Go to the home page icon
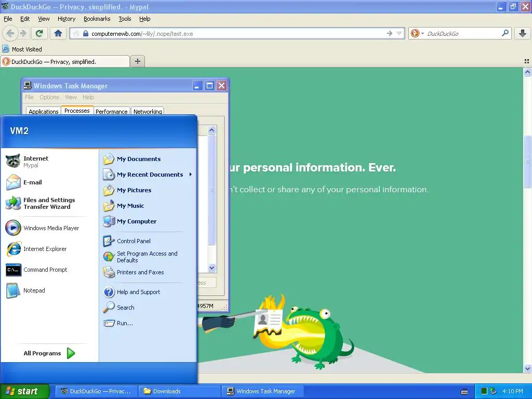This screenshot has height=399, width=532. pos(58,33)
